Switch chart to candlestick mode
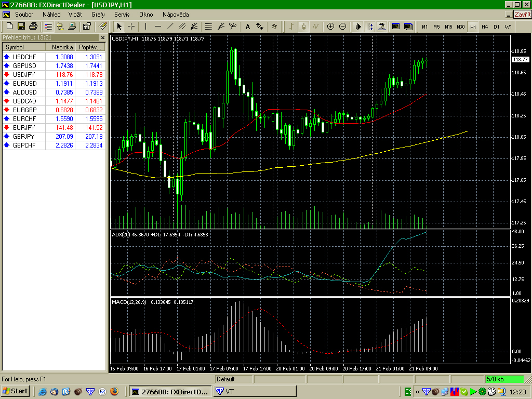The image size is (532, 399). coord(303,26)
